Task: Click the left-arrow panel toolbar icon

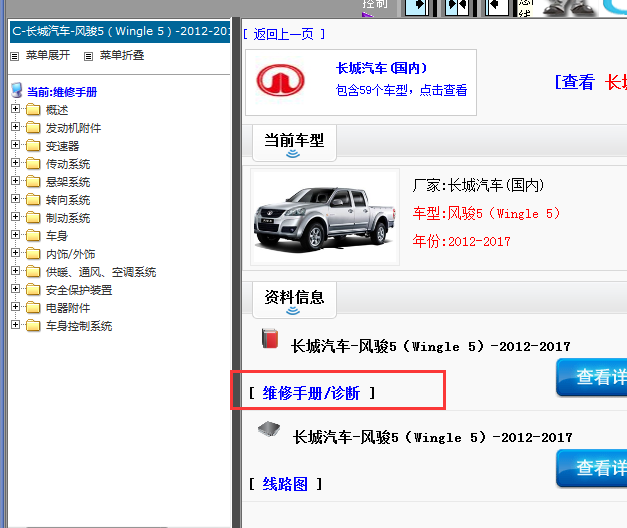Action: 497,6
